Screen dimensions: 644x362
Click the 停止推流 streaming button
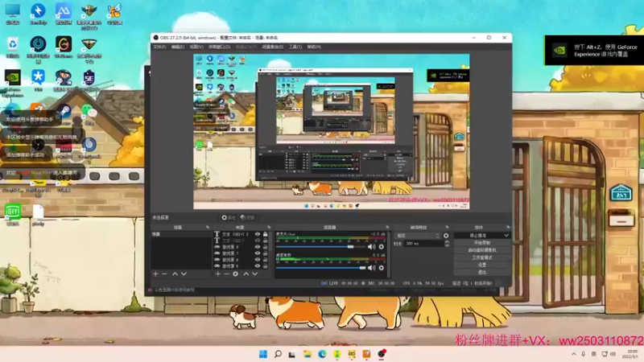tap(478, 236)
